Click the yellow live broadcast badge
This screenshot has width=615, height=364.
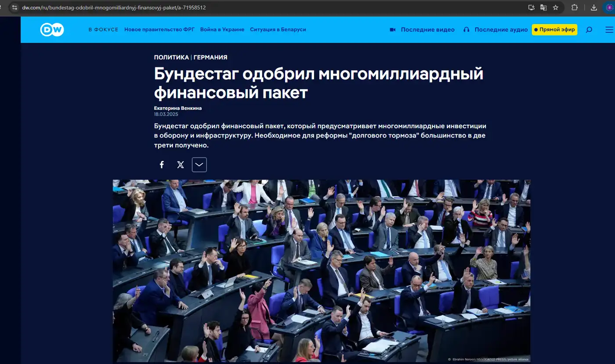pos(554,29)
